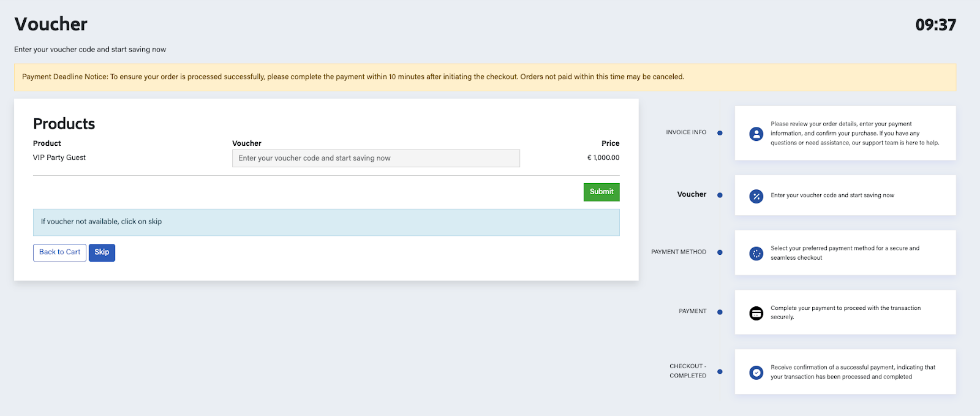Click the blue dot beside Invoice Info
980x416 pixels.
(x=720, y=133)
